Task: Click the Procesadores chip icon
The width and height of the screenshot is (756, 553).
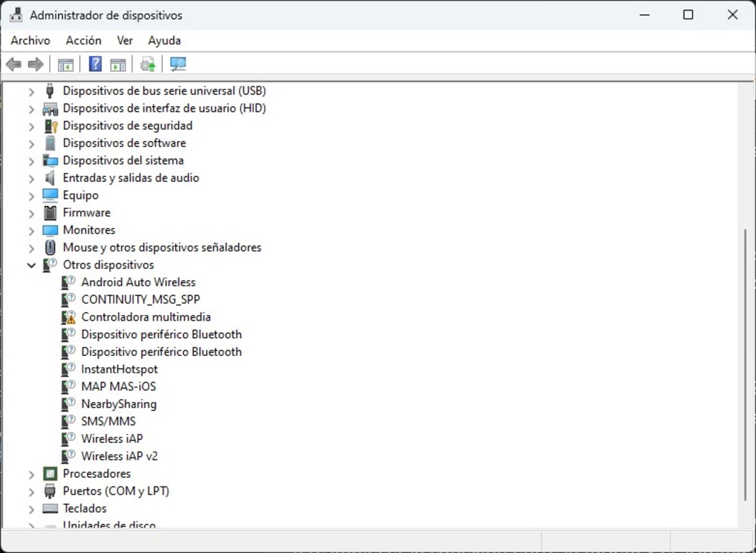Action: point(50,474)
